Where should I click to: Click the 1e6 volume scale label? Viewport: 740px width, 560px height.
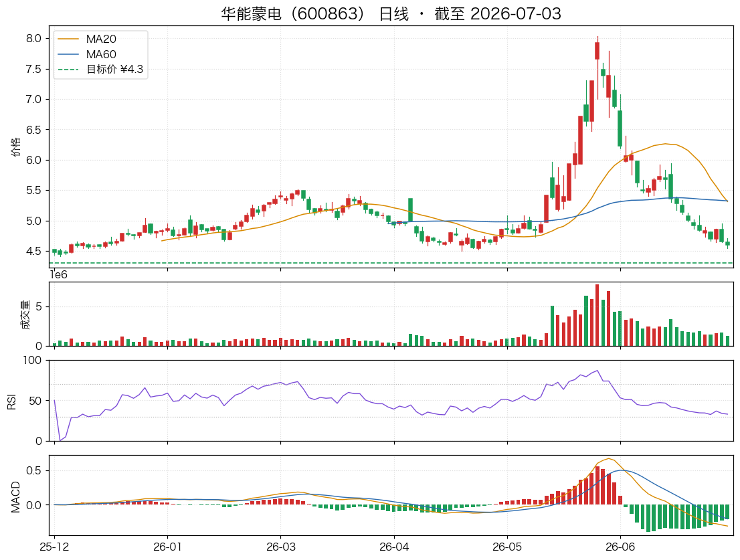point(58,274)
